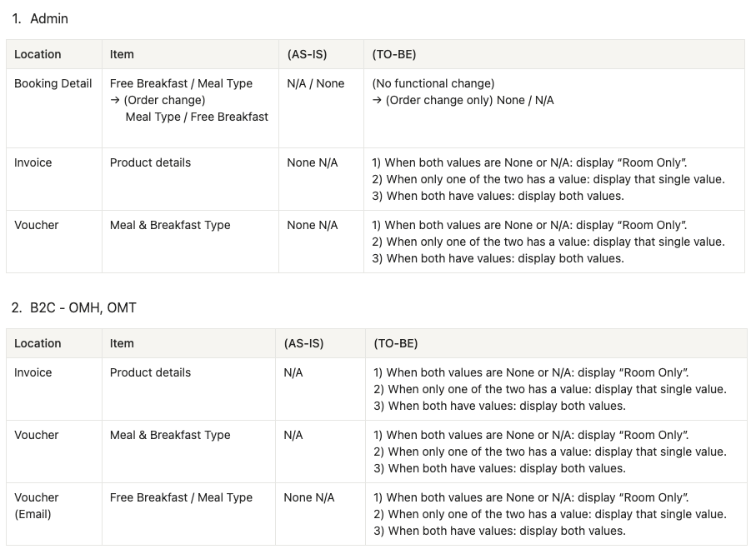Click the "2. B2C - OMH, OMT" heading
756x554 pixels.
(x=74, y=307)
